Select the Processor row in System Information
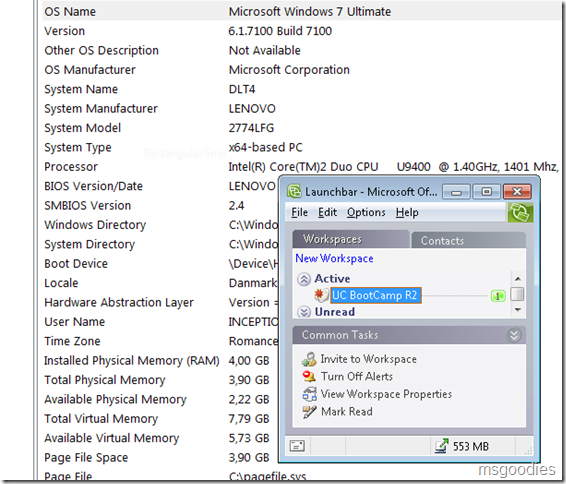Viewport: 566px width, 484px height. coord(301,167)
